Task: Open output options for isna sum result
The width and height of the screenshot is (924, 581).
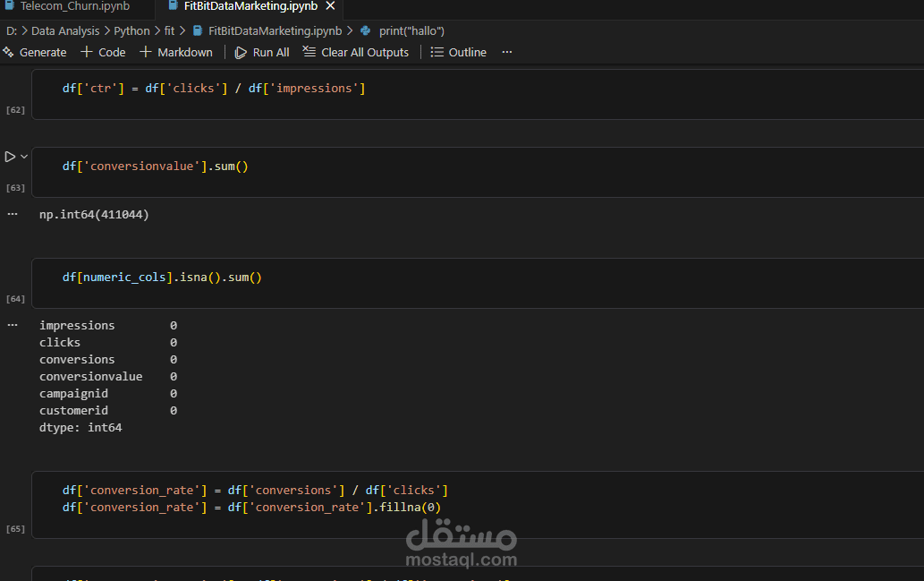Action: tap(13, 324)
